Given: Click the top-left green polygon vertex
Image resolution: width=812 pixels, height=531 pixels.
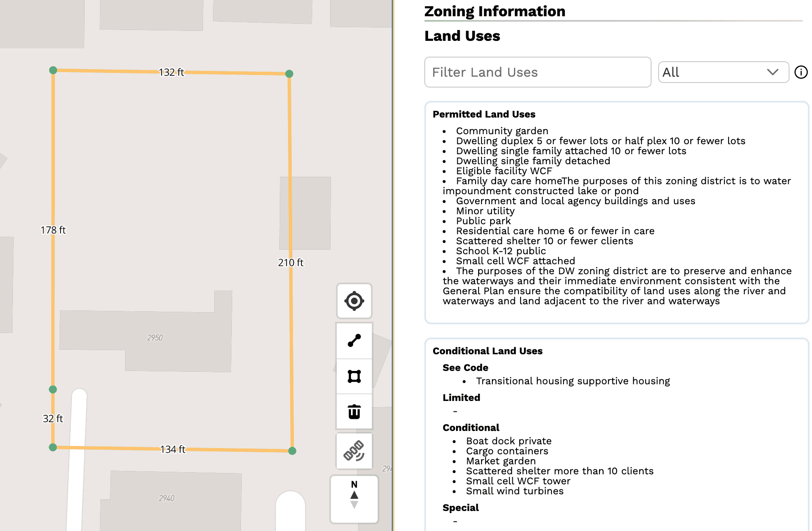Looking at the screenshot, I should point(53,70).
